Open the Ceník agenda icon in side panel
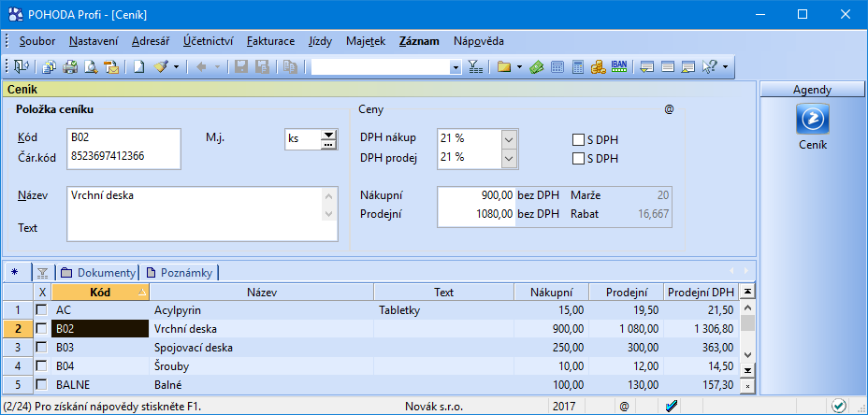The image size is (868, 415). click(812, 119)
